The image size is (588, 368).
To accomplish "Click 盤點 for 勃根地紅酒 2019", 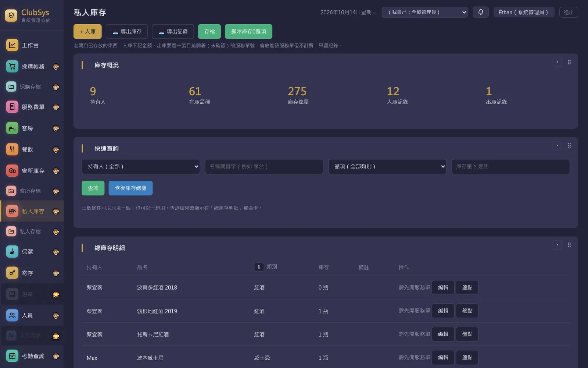I will point(467,311).
